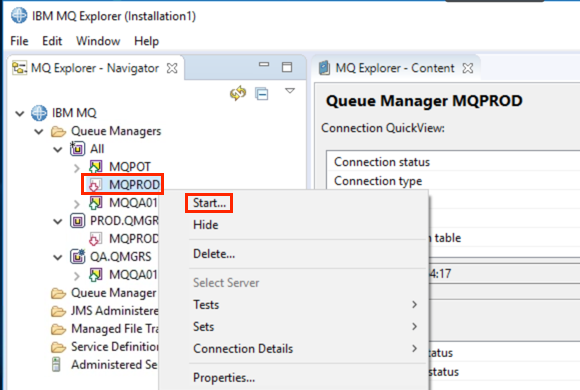Screen dimensions: 580x390
Task: Open the Help menu
Action: point(146,41)
